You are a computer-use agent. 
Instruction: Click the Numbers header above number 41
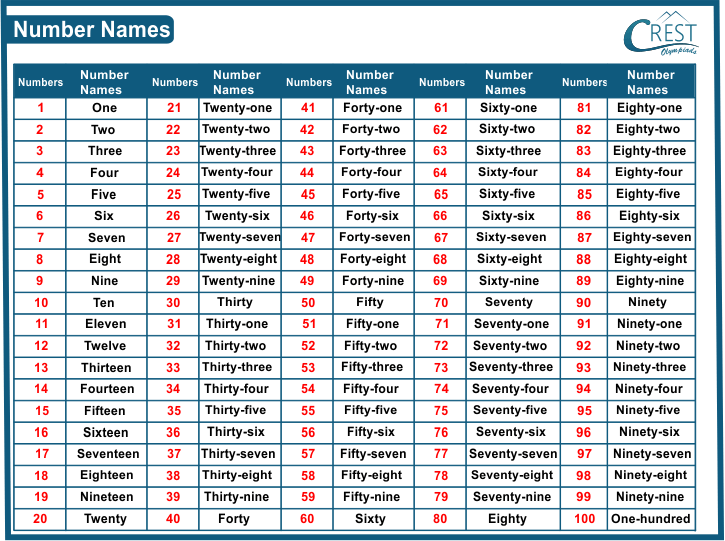[308, 82]
